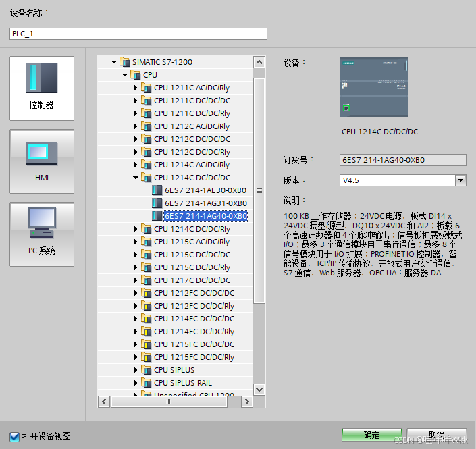Click the 设备名称 PLC_1 input field
This screenshot has height=449, width=476.
(x=138, y=34)
